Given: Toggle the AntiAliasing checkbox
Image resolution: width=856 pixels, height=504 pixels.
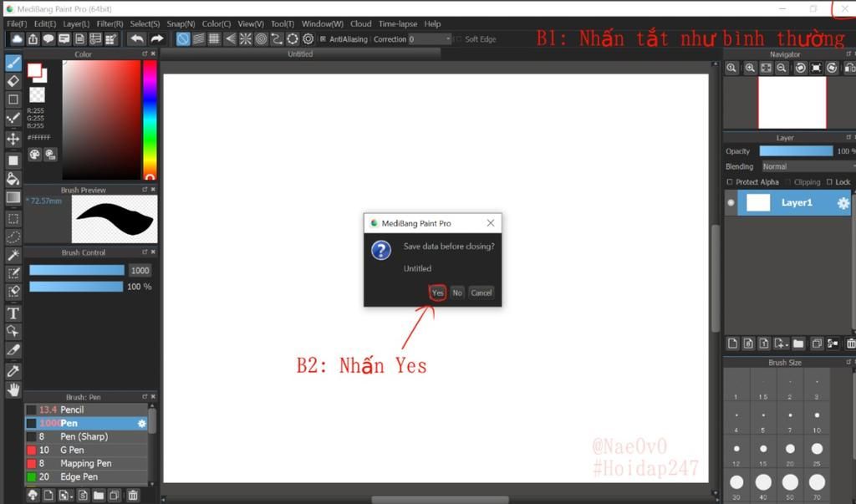Looking at the screenshot, I should click(324, 39).
